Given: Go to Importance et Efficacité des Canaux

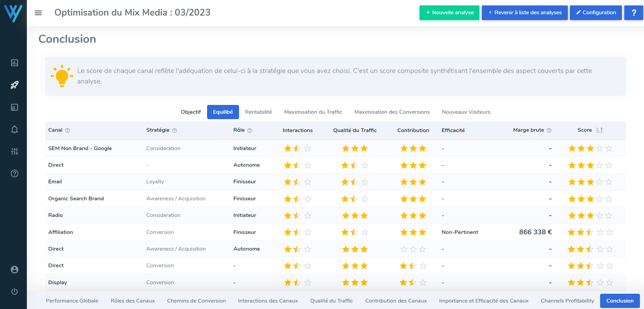Looking at the screenshot, I should click(484, 301).
